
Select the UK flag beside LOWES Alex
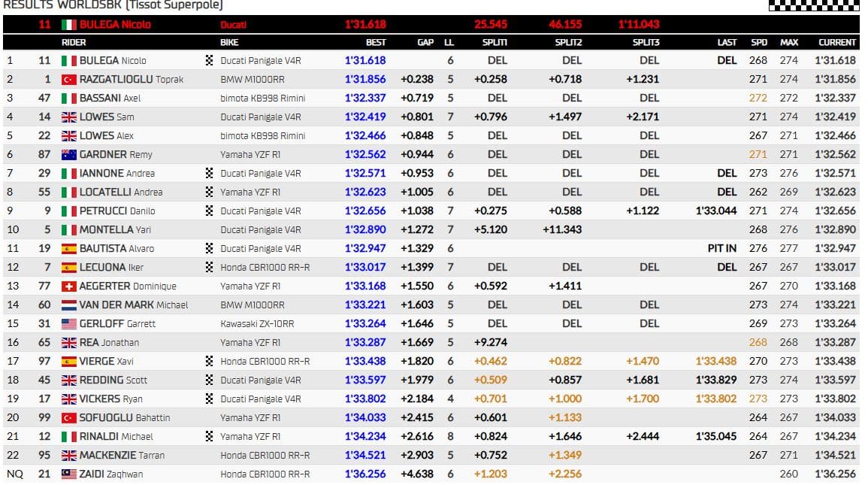pos(68,136)
